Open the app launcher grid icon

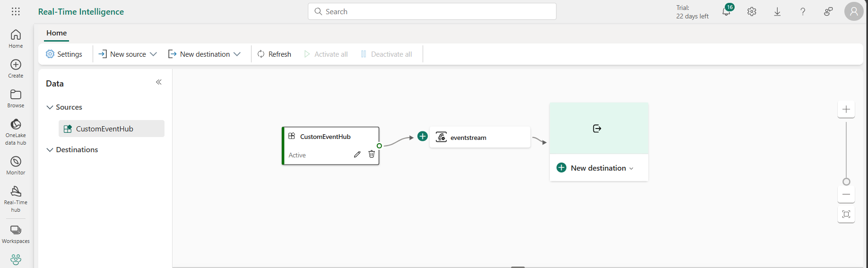[16, 11]
